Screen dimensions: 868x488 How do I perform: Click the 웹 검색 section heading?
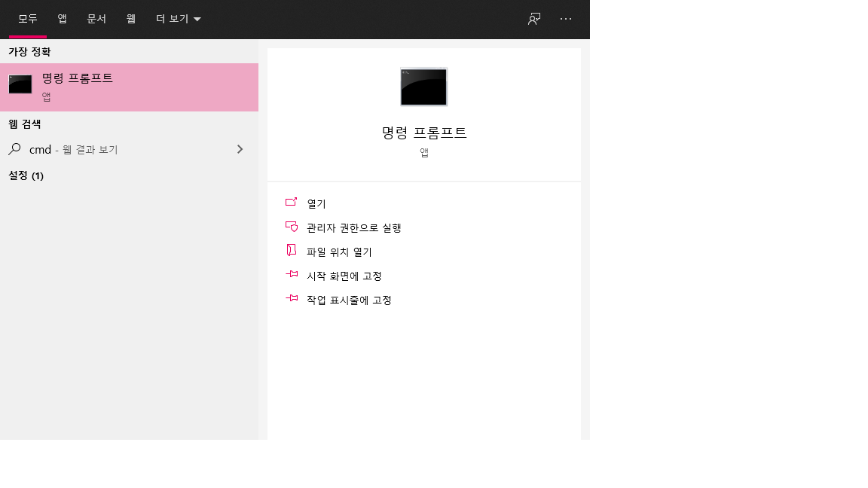[24, 124]
